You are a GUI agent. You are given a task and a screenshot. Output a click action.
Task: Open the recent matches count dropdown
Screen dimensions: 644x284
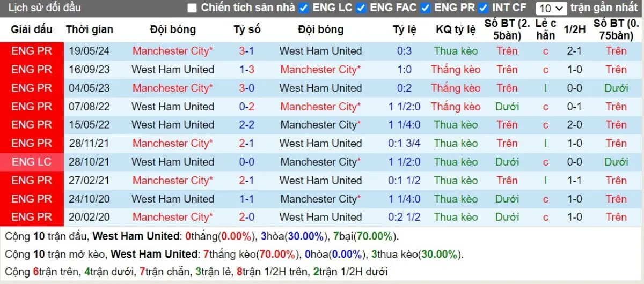(551, 9)
